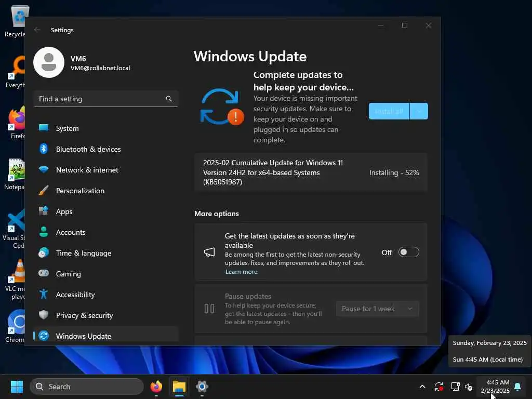Click VM6@collabnet.local account email

[100, 68]
